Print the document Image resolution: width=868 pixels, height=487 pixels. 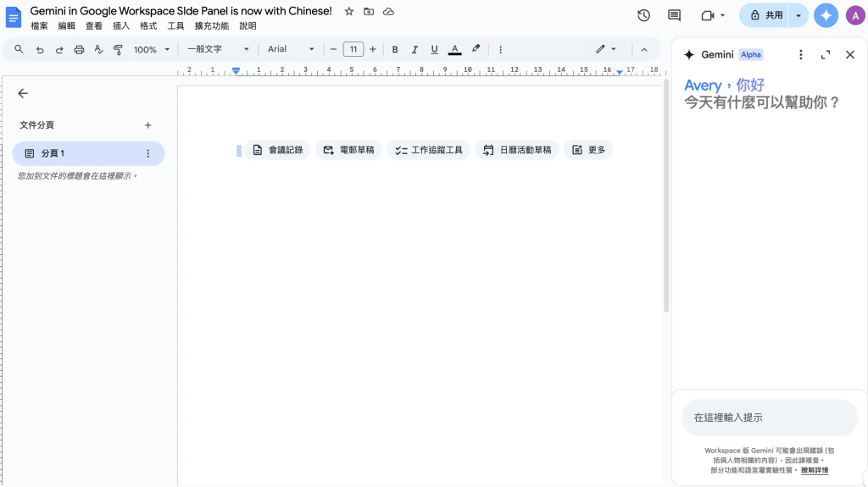(x=79, y=49)
